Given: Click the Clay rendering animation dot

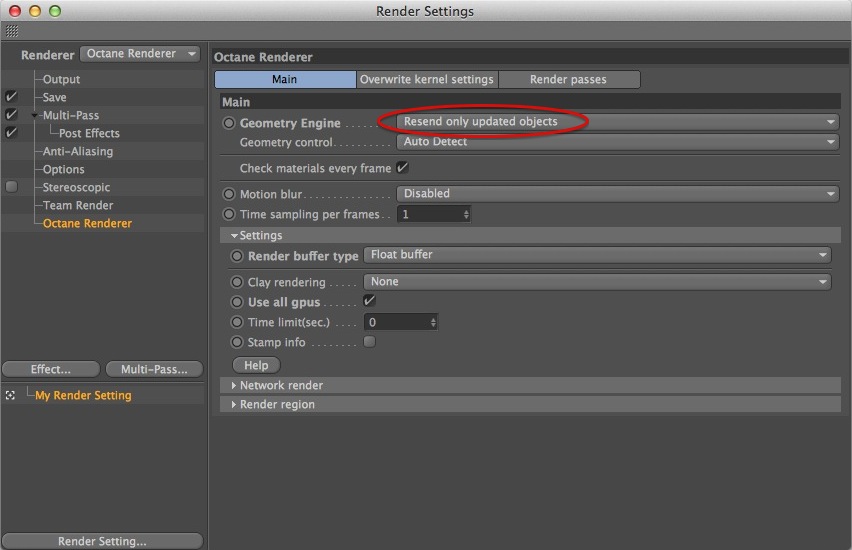Looking at the screenshot, I should click(237, 282).
